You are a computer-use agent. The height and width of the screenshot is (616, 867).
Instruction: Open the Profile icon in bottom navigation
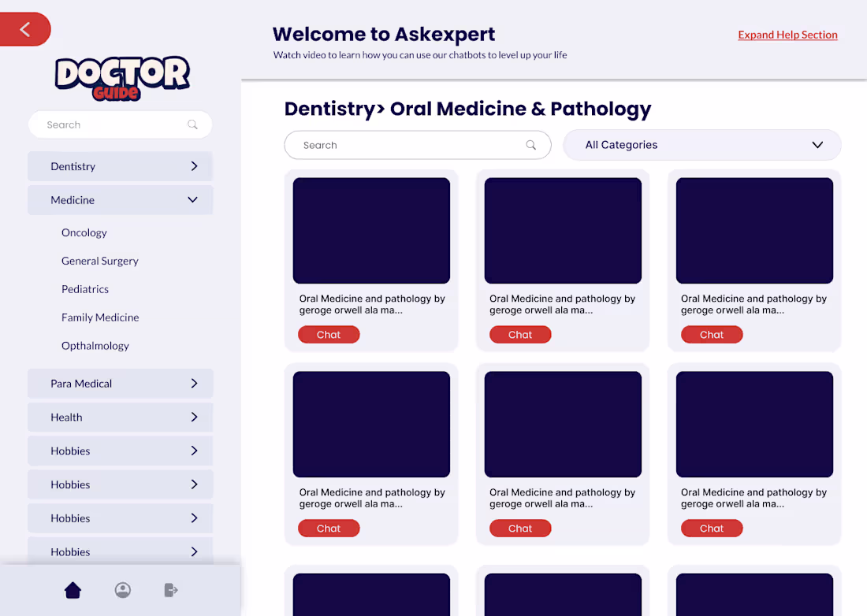click(x=122, y=589)
